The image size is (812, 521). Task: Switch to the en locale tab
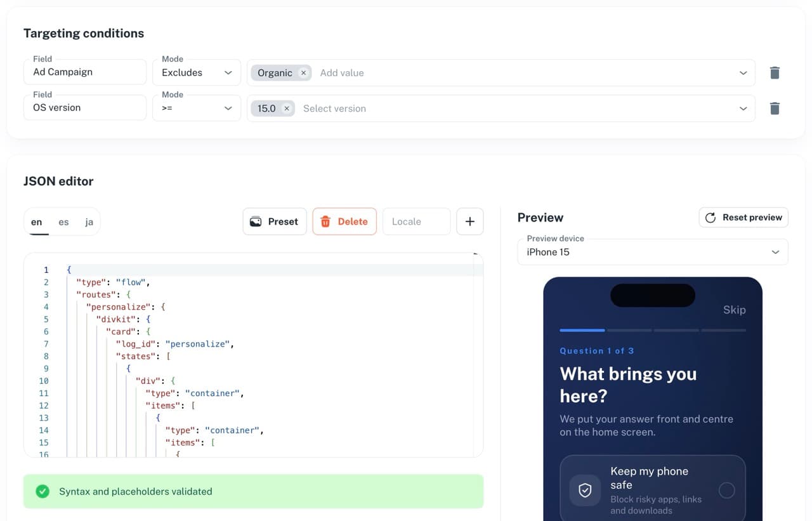click(x=37, y=221)
